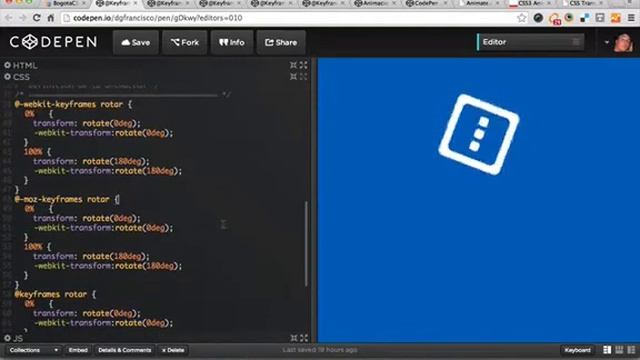Click the 'Last saved' status text
640x360 pixels.
point(320,350)
